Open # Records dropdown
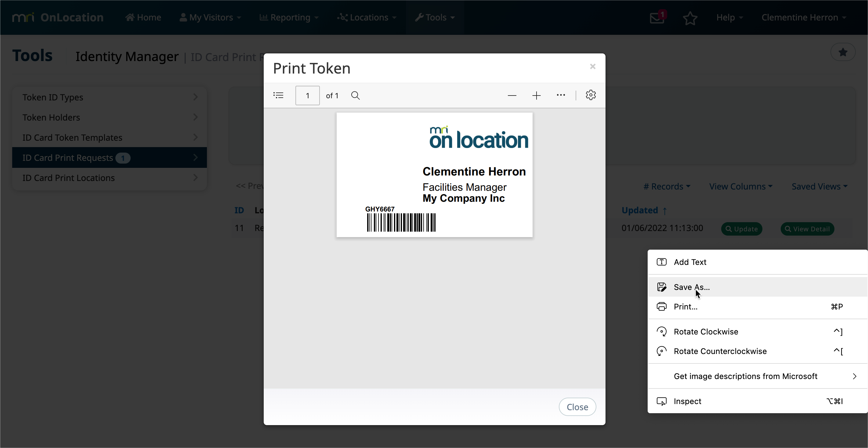Screen dimensions: 868x448 coord(667,186)
